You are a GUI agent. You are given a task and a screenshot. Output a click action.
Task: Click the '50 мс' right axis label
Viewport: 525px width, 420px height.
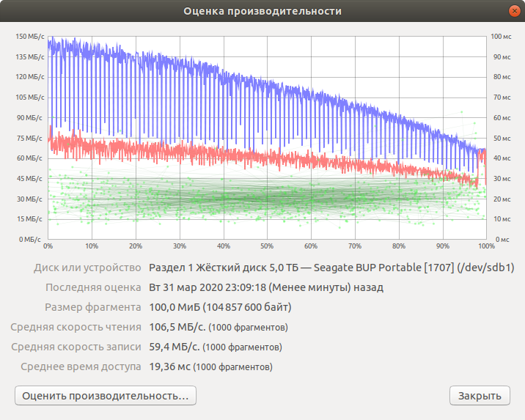502,139
